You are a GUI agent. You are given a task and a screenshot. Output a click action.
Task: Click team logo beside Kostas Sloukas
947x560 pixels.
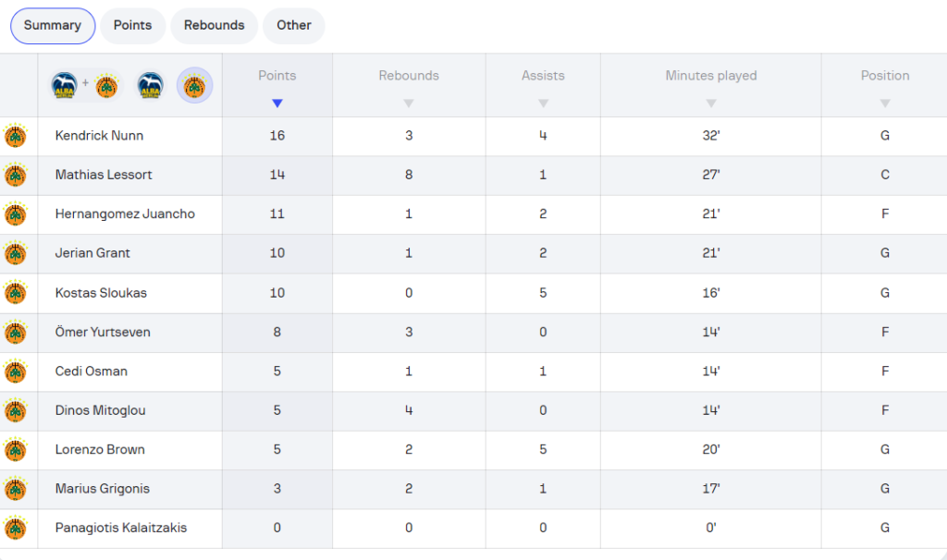[x=16, y=293]
